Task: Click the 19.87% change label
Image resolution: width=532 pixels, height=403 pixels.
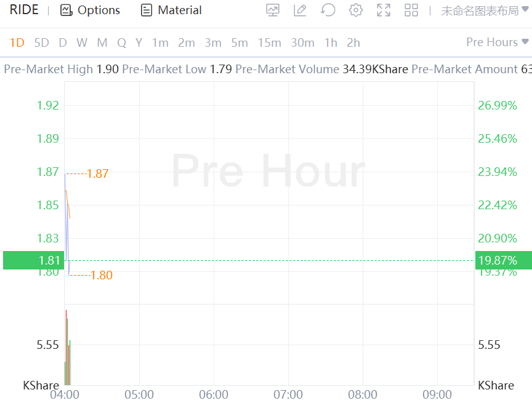Action: (x=498, y=260)
